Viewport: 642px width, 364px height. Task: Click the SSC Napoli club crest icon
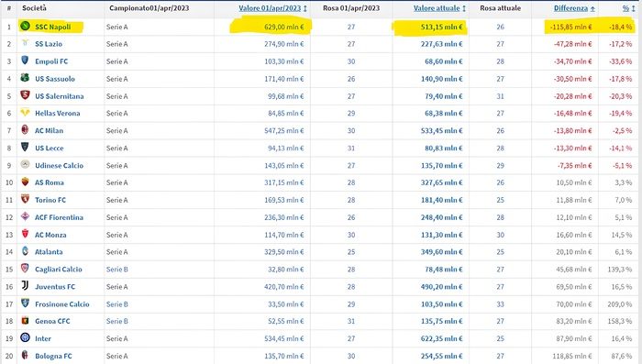pos(25,26)
